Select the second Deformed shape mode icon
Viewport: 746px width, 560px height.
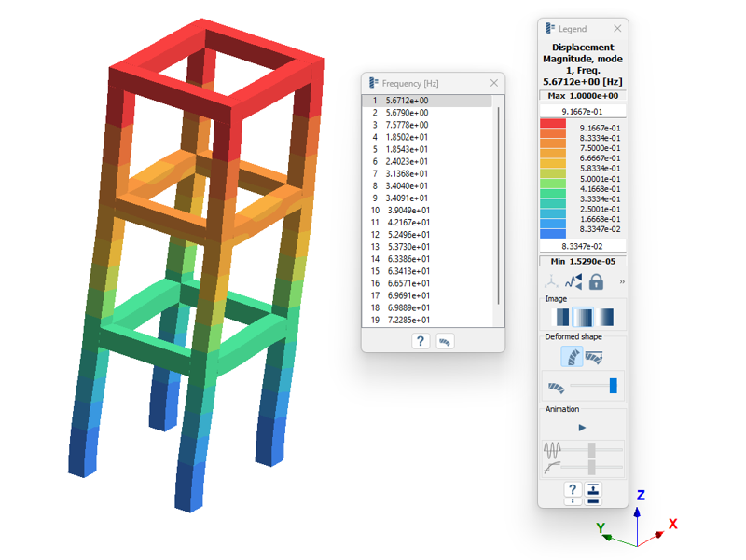(594, 356)
